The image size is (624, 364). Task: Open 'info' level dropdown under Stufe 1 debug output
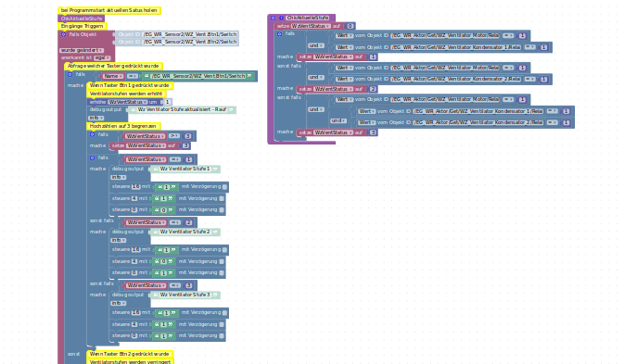click(119, 177)
